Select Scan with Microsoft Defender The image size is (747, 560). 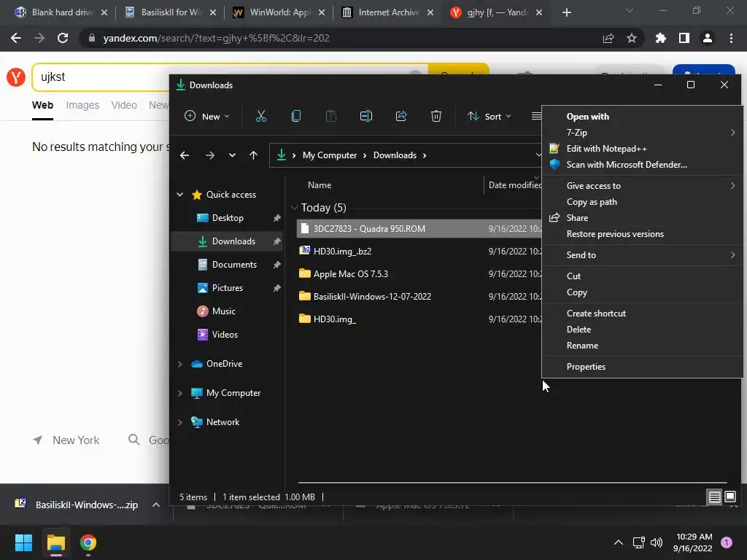[642, 165]
